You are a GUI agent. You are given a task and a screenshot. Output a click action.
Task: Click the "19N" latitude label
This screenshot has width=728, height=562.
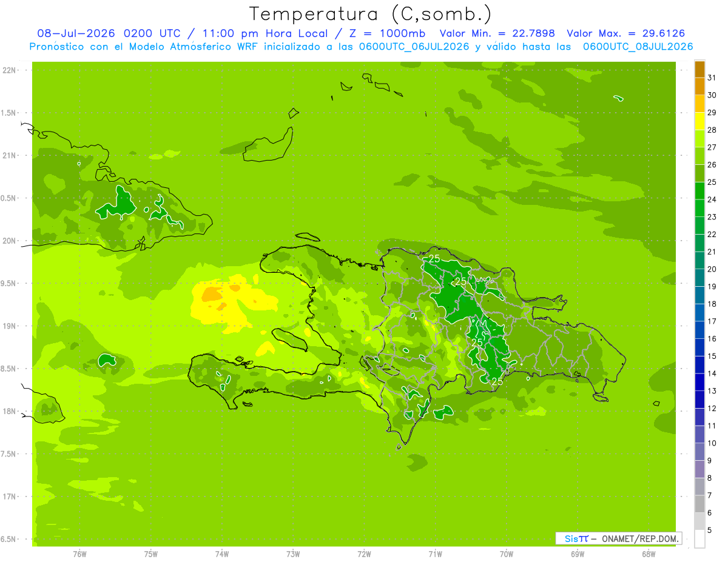[10, 326]
